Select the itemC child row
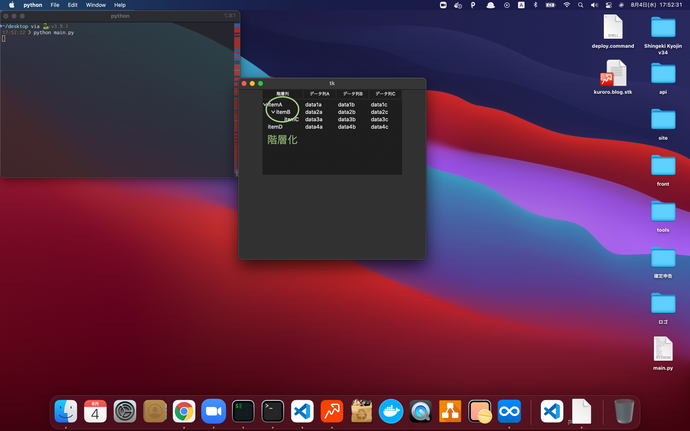The image size is (690, 431). (x=332, y=119)
